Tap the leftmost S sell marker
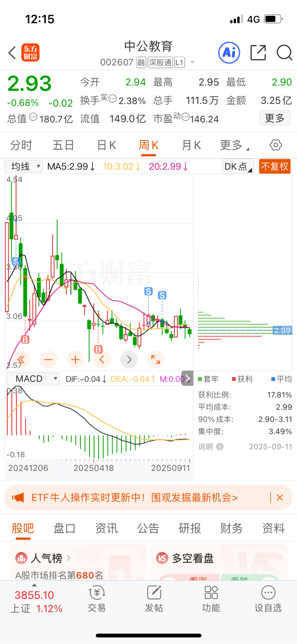This screenshot has height=644, width=297. [16, 261]
